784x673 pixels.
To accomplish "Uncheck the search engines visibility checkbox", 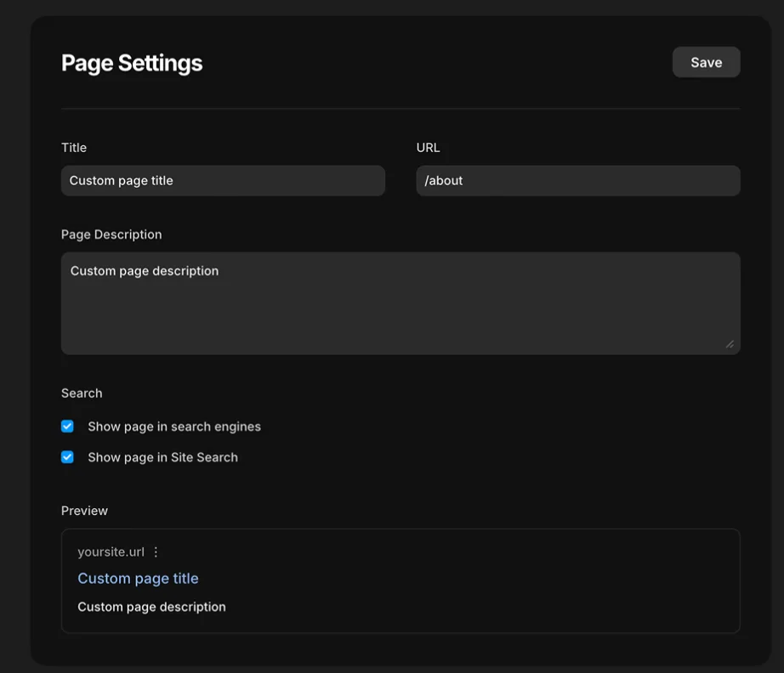I will [x=67, y=426].
